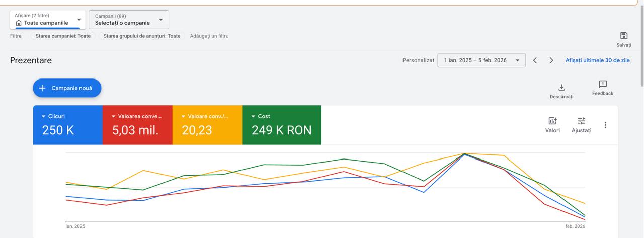Screen dimensions: 644x238
Task: Open the date range picker dropdown
Action: (x=481, y=60)
